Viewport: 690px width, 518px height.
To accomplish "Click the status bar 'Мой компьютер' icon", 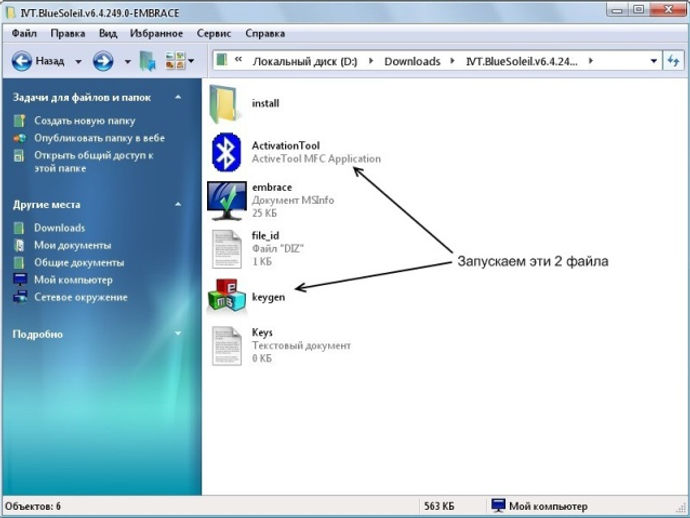I will click(498, 506).
